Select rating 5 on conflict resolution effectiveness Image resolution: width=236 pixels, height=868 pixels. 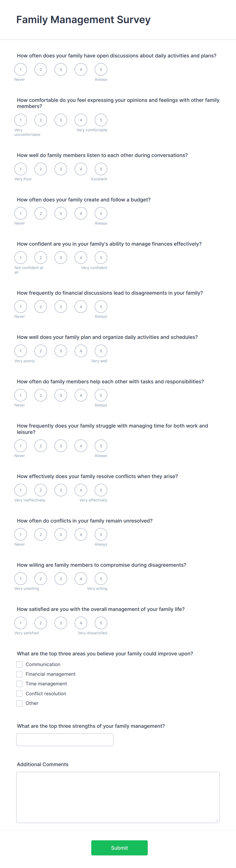pos(101,490)
